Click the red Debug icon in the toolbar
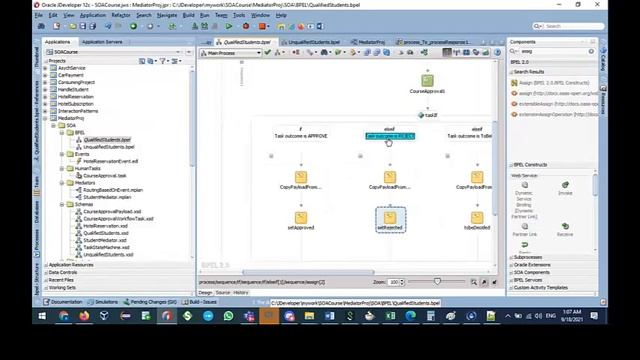Viewport: 640px width, 360px height. point(246,26)
